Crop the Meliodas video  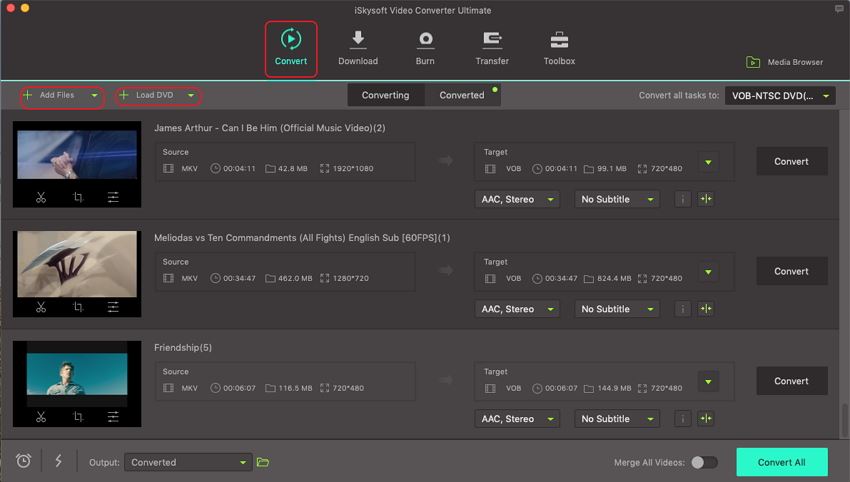point(78,307)
